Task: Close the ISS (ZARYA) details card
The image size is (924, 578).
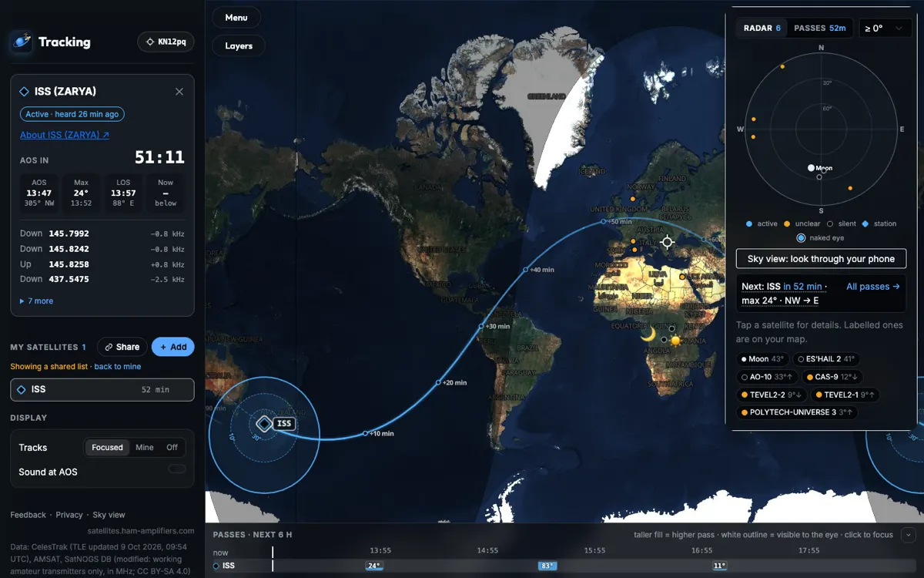Action: click(x=179, y=92)
